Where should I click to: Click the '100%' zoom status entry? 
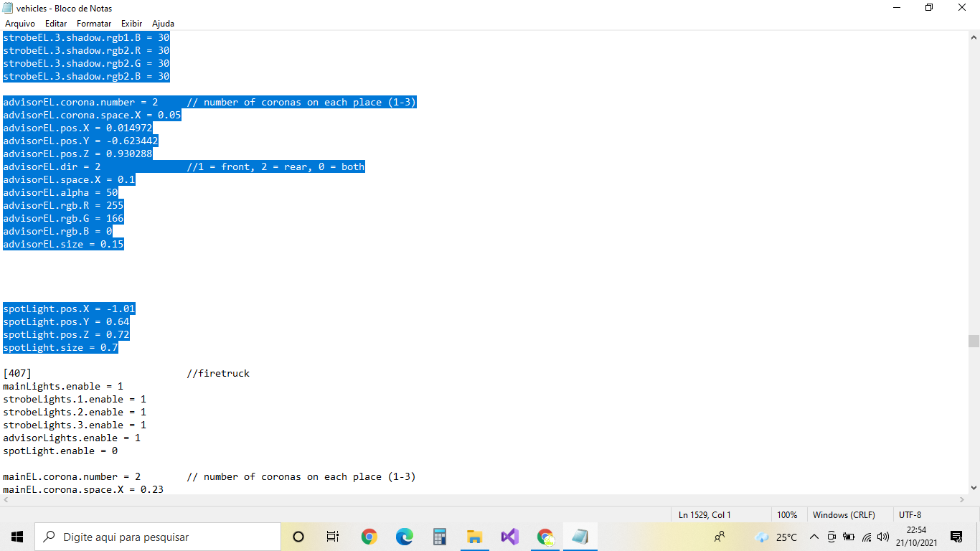click(x=787, y=514)
